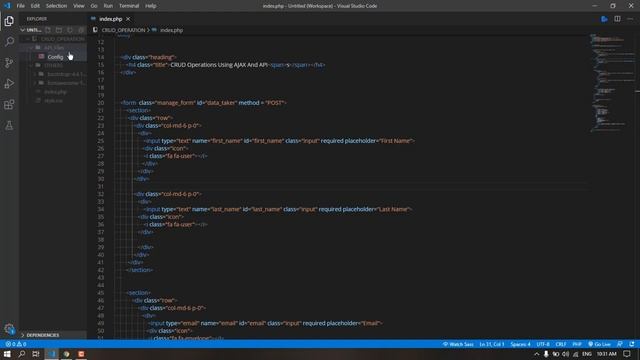The image size is (640, 360).
Task: Collapse the UNTITLED workspace section
Action: 22,30
